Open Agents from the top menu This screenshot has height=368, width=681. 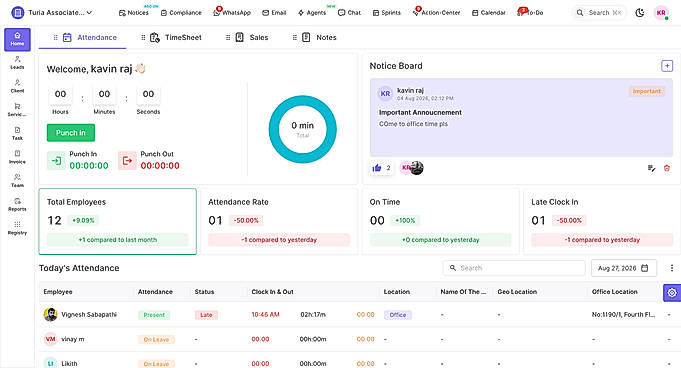tap(312, 13)
